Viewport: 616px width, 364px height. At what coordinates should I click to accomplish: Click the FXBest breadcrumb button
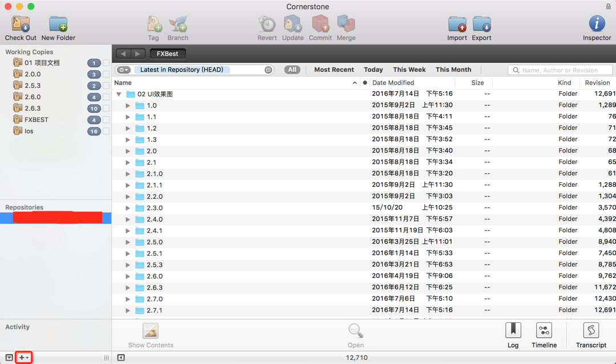click(168, 54)
